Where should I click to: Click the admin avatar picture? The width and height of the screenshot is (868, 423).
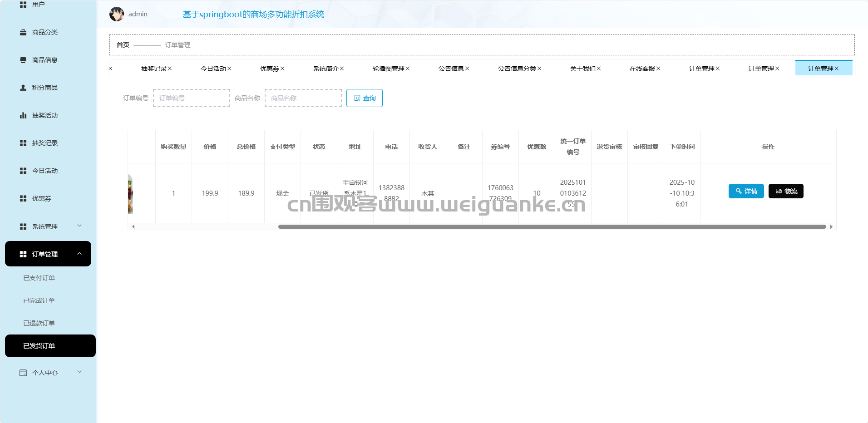pyautogui.click(x=117, y=14)
